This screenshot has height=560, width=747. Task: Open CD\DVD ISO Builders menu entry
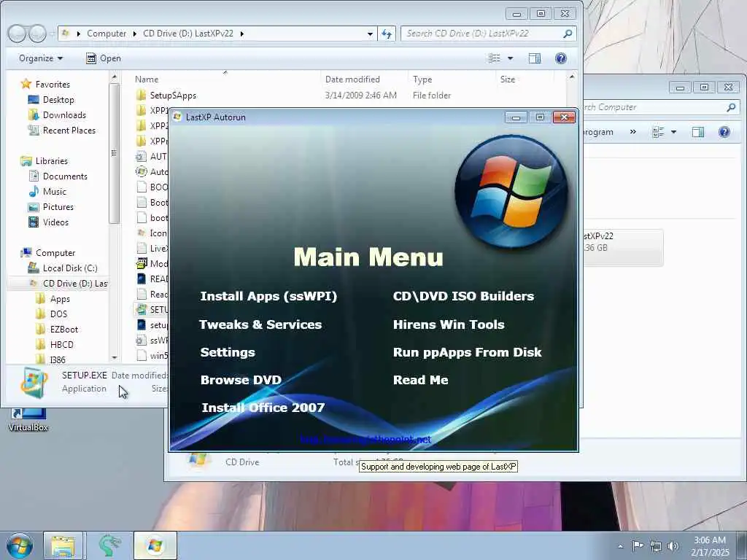pyautogui.click(x=463, y=296)
